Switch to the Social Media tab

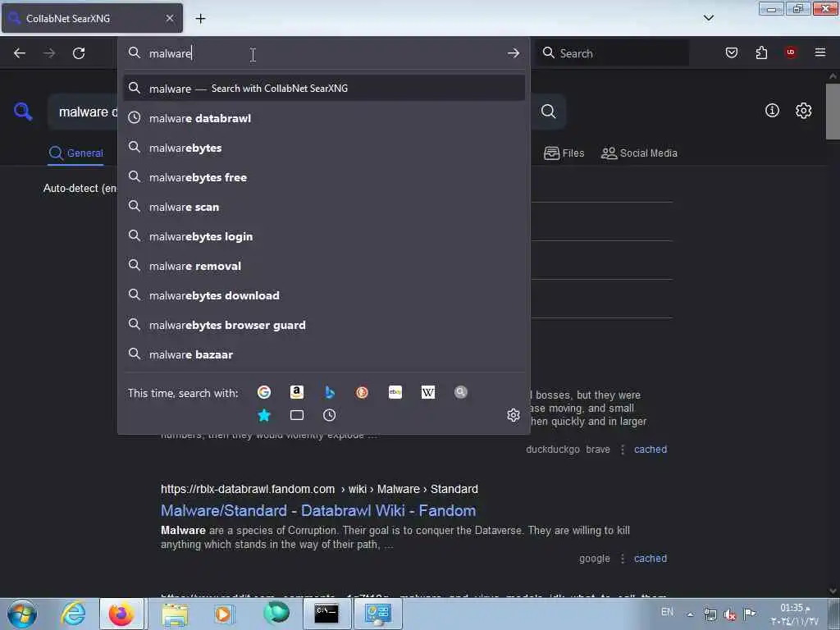pos(639,153)
